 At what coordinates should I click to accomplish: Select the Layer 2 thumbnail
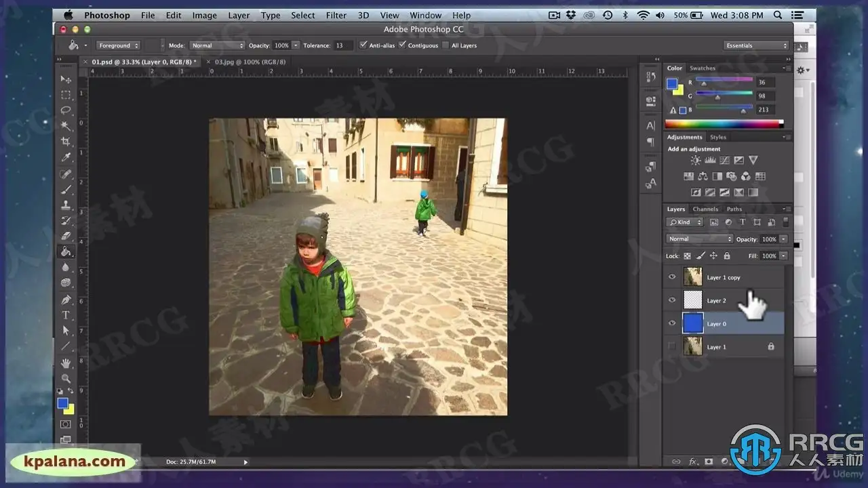click(x=693, y=300)
